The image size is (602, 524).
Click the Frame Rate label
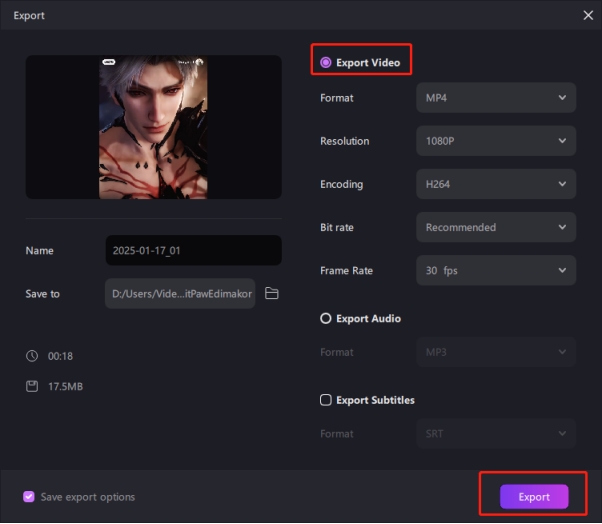[347, 271]
